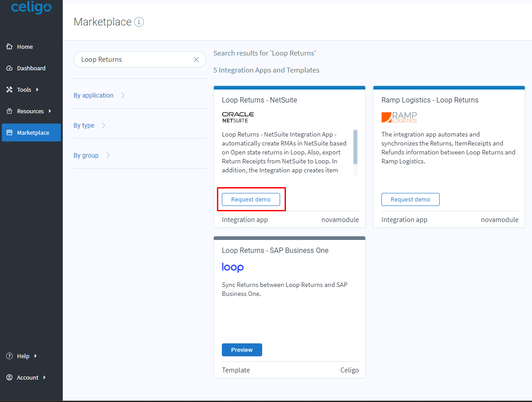Request demo for Ramp Logistics - Loop Returns

[x=410, y=199]
